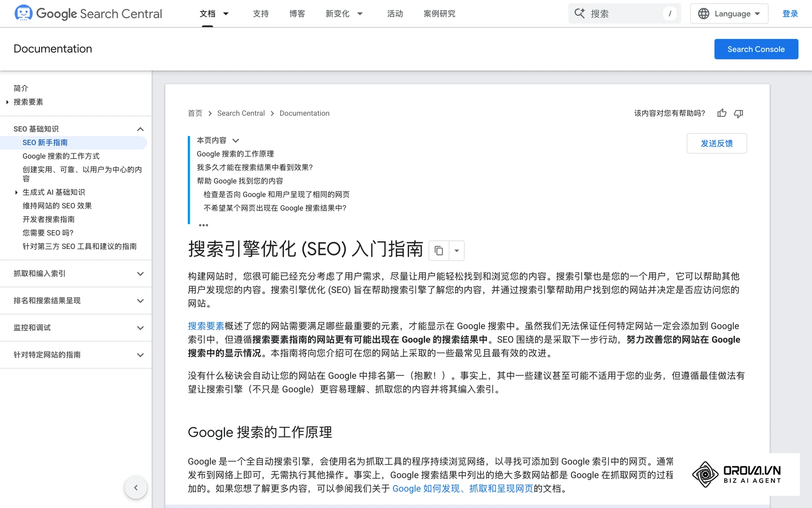
Task: Jump to 检查是否向 Google 和用户呈现了相同的网页
Action: tap(277, 195)
